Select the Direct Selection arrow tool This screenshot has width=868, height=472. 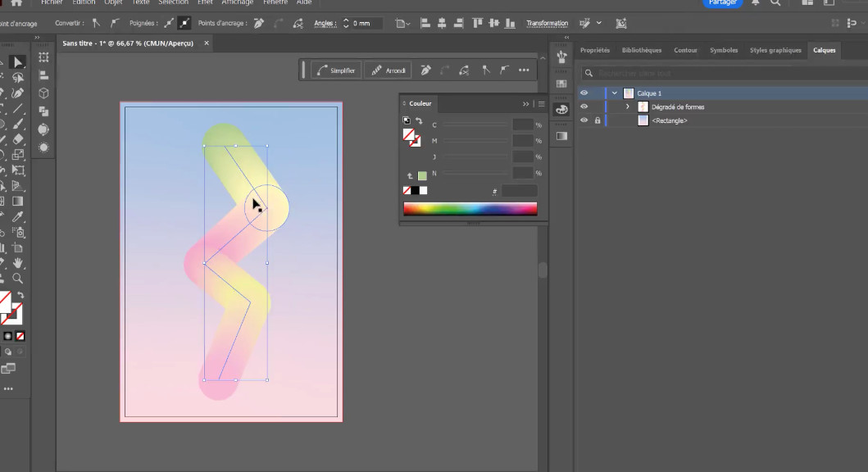click(18, 63)
